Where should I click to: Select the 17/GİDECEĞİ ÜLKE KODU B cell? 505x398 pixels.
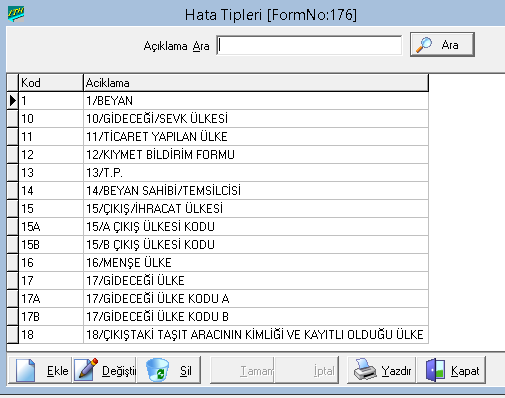click(x=256, y=317)
